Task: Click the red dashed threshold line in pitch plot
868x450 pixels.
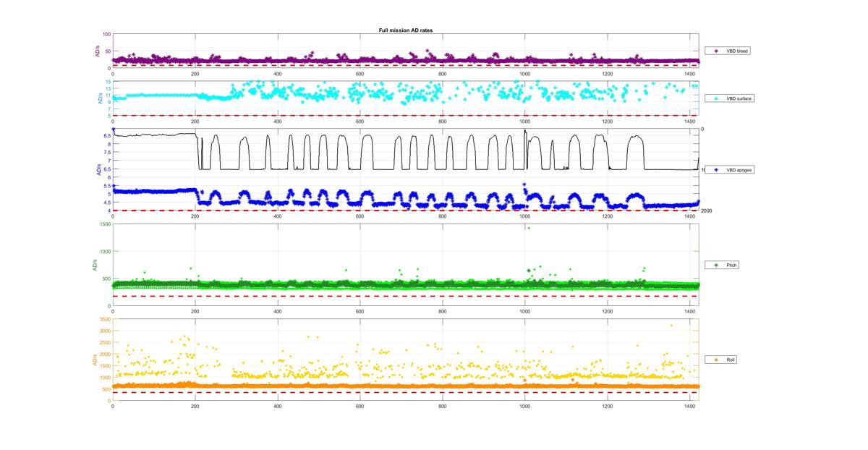Action: point(406,296)
